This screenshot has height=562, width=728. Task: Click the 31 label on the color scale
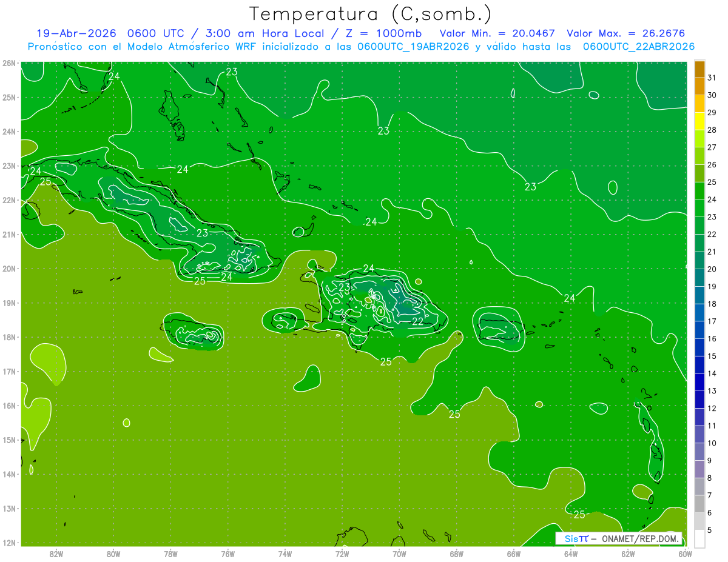pos(712,78)
